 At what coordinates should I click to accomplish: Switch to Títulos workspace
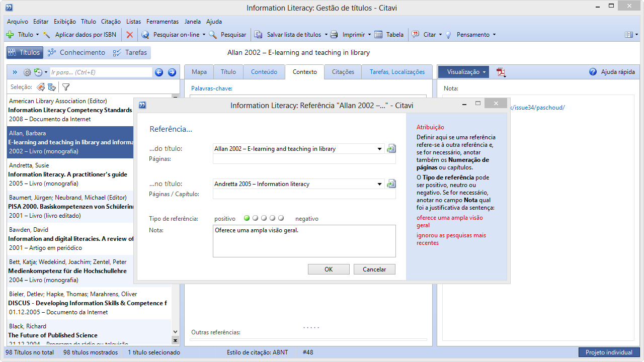coord(24,52)
